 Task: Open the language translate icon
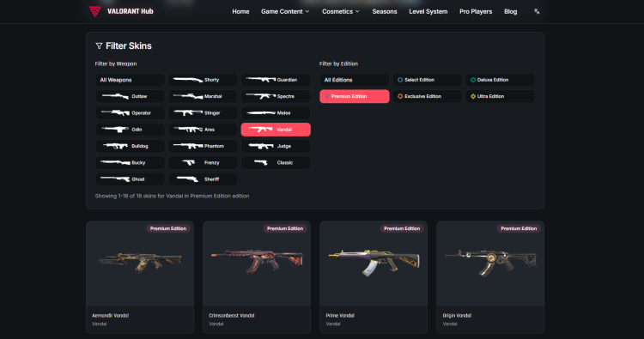[x=537, y=11]
